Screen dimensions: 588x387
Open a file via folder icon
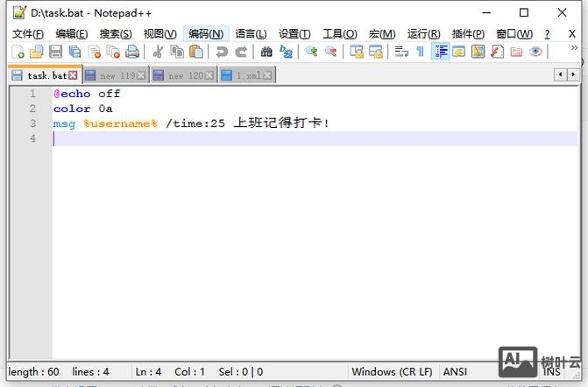coord(37,52)
